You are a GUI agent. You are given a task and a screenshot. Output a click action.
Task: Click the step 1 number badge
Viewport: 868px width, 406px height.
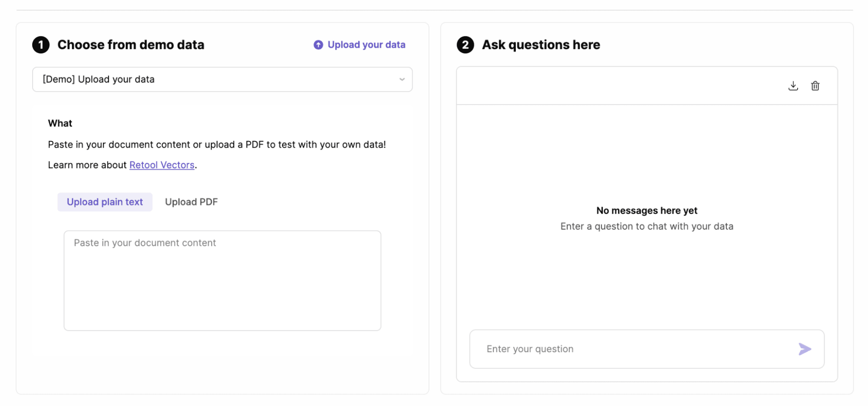[41, 45]
